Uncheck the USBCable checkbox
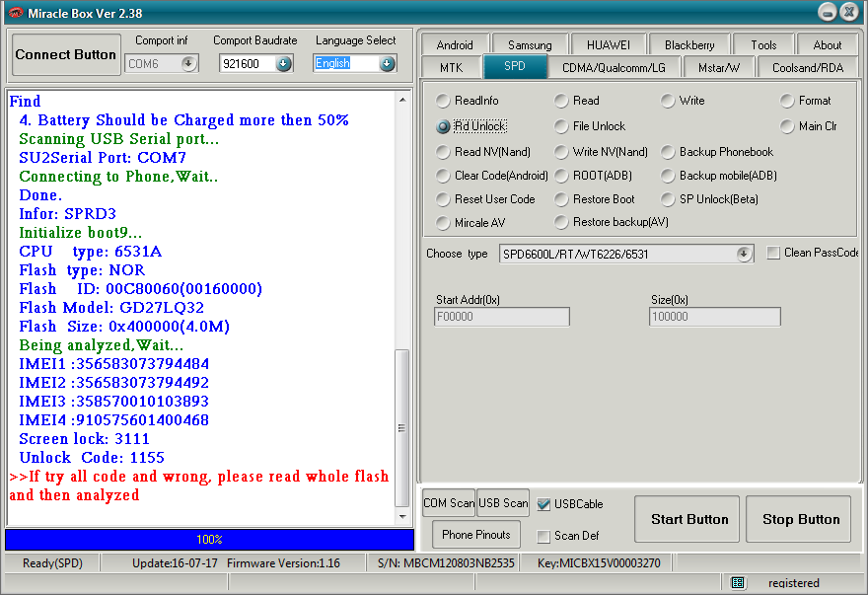Screen dimensions: 868x595 [x=543, y=504]
